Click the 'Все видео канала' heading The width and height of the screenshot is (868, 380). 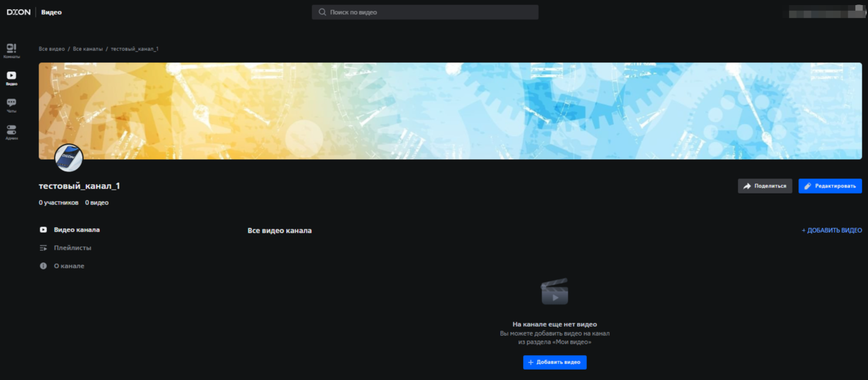point(279,230)
